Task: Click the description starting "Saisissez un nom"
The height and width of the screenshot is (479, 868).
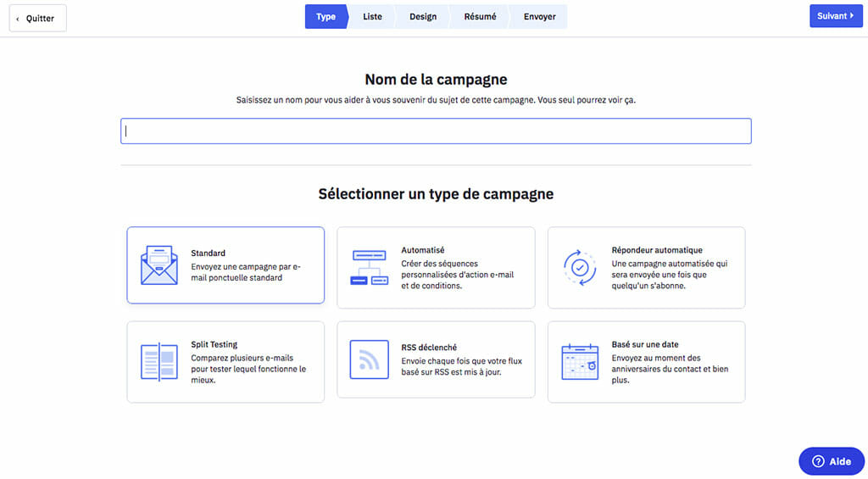Action: [x=437, y=100]
